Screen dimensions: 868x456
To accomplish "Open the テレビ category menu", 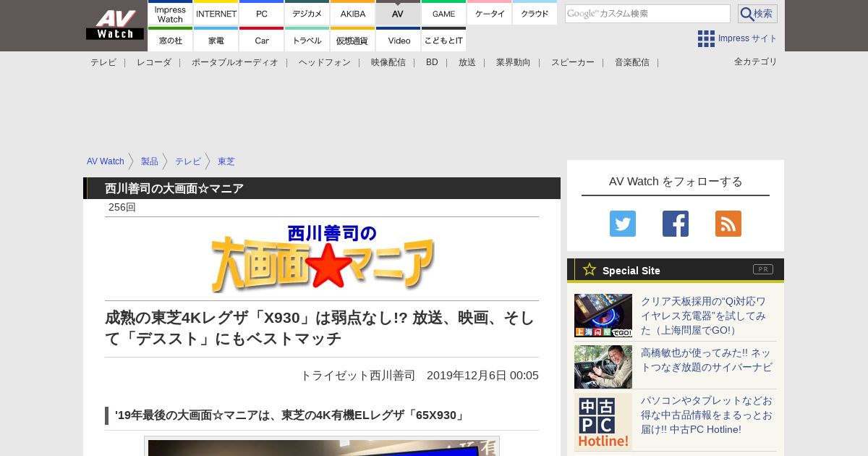I will pos(103,62).
